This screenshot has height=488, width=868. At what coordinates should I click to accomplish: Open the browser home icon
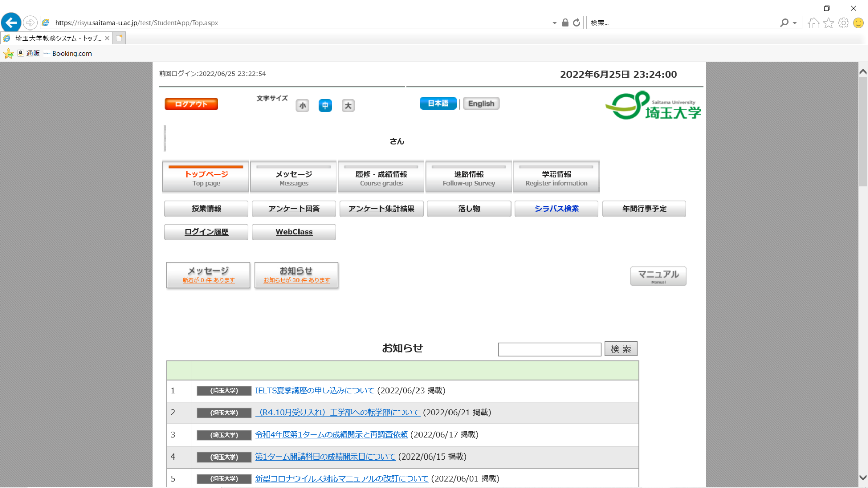point(814,23)
